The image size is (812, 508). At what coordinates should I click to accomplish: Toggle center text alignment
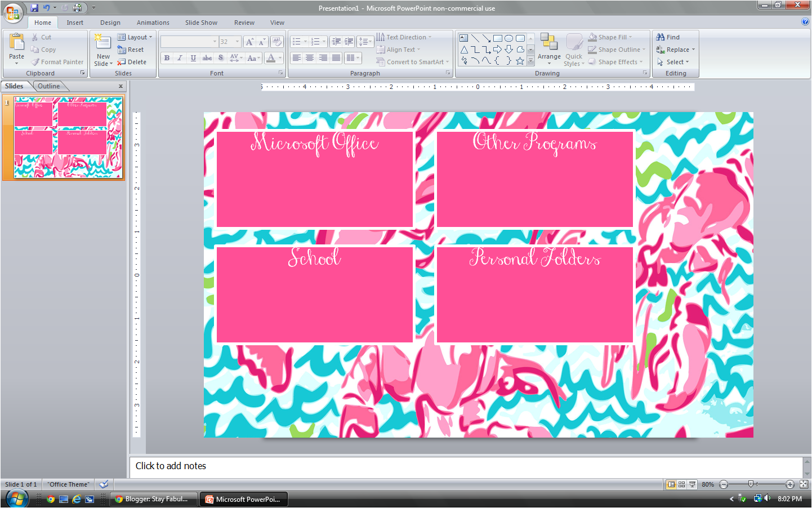(310, 58)
